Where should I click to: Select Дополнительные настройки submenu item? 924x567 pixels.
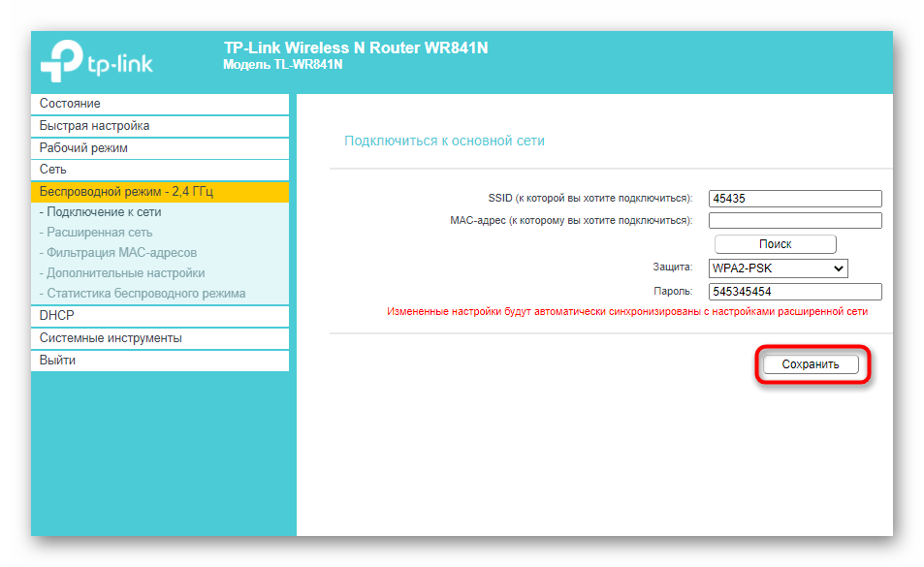[125, 273]
